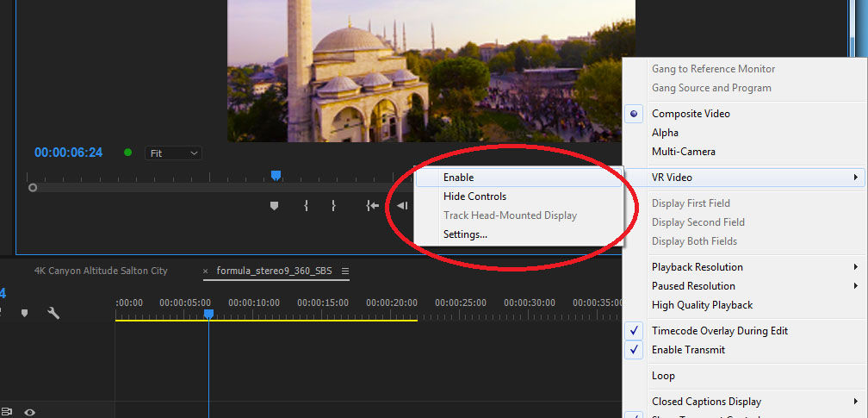Click the monitor zoom scroll bar handle
Image resolution: width=868 pixels, height=418 pixels.
point(33,188)
